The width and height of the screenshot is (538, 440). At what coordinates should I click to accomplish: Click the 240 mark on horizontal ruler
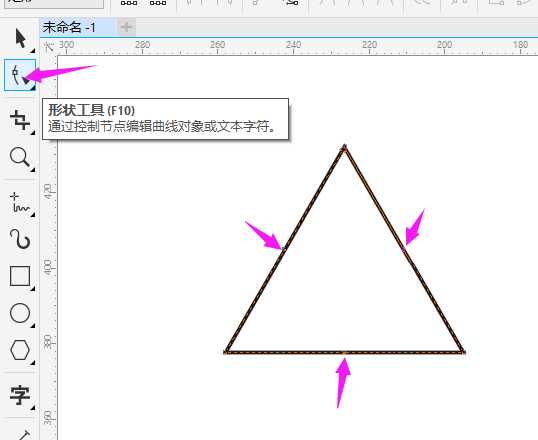point(293,45)
